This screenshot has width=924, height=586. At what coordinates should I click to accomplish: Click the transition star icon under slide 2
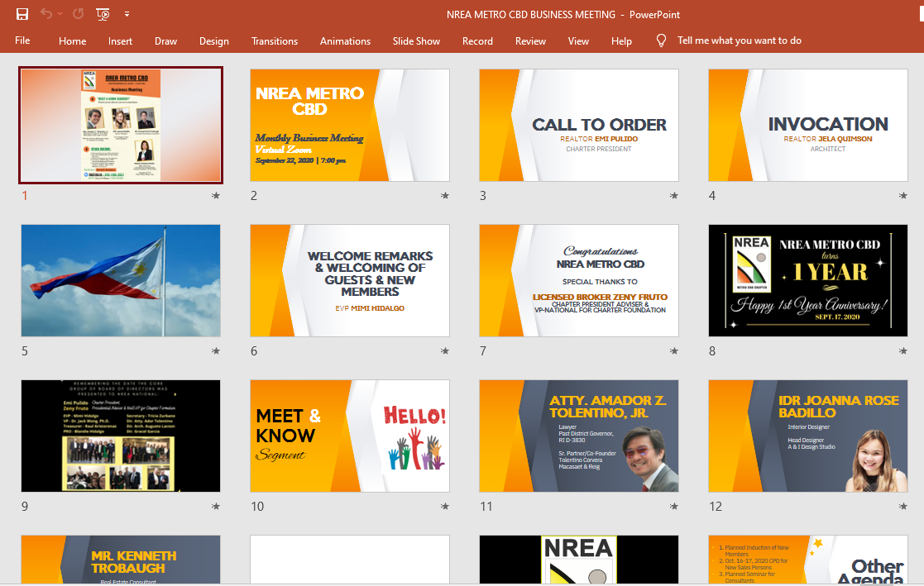445,196
